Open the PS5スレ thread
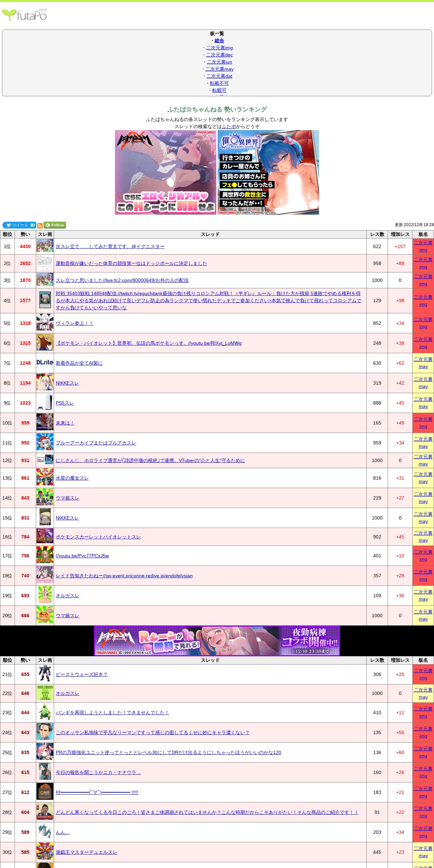Viewport: 434px width, 868px height. click(x=65, y=403)
